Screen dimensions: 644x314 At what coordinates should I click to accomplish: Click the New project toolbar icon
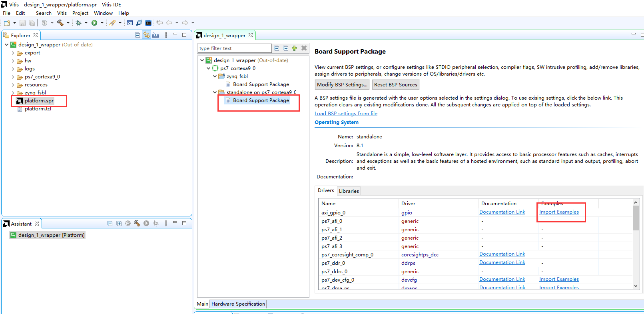coord(7,23)
